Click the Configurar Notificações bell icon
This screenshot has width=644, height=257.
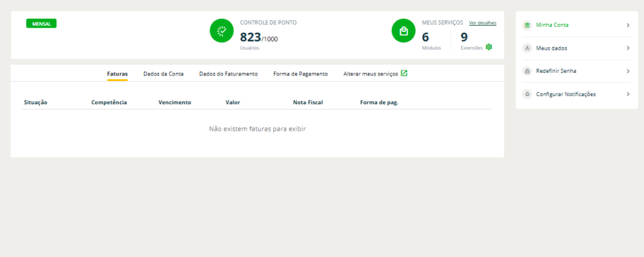(527, 94)
